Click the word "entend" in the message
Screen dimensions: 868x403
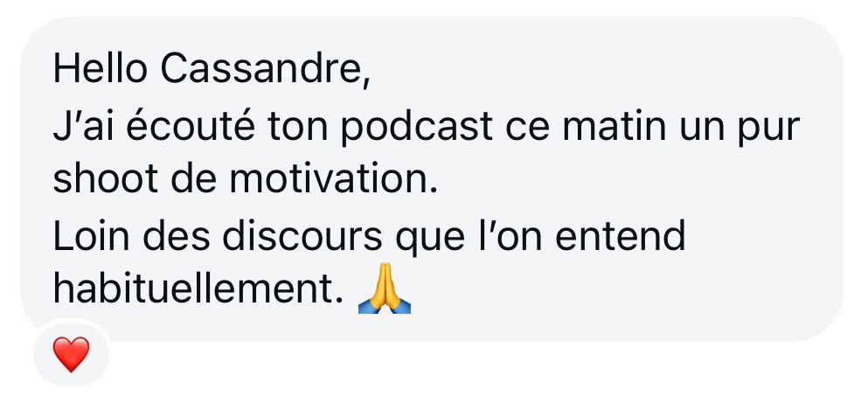coord(620,235)
